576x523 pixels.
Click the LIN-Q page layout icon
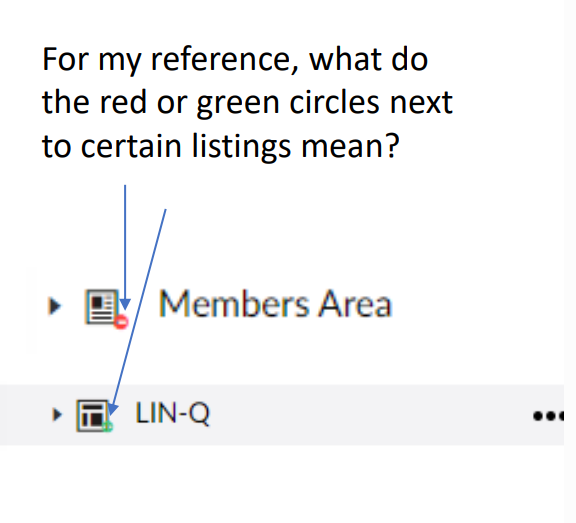point(93,415)
